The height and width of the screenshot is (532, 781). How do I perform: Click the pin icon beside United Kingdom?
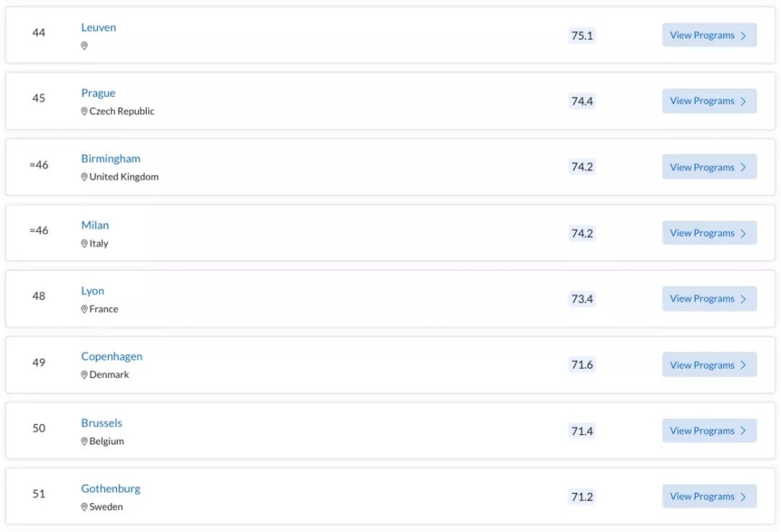coord(84,177)
